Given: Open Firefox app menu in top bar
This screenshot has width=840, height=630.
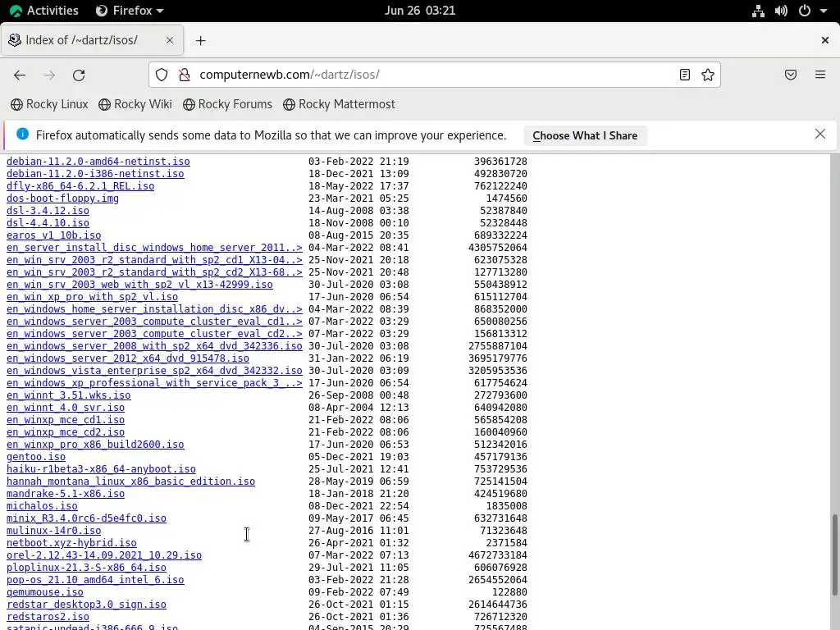Looking at the screenshot, I should point(130,11).
